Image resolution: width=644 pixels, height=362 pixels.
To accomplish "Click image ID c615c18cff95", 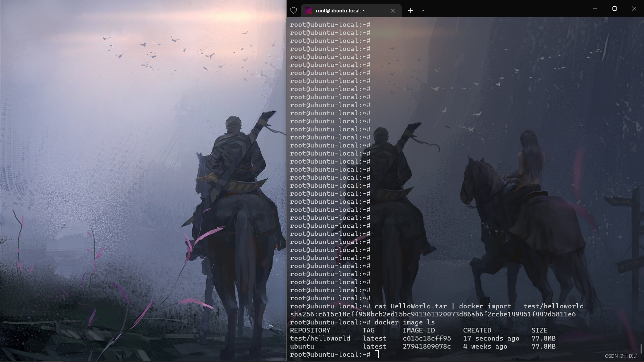I will 427,338.
